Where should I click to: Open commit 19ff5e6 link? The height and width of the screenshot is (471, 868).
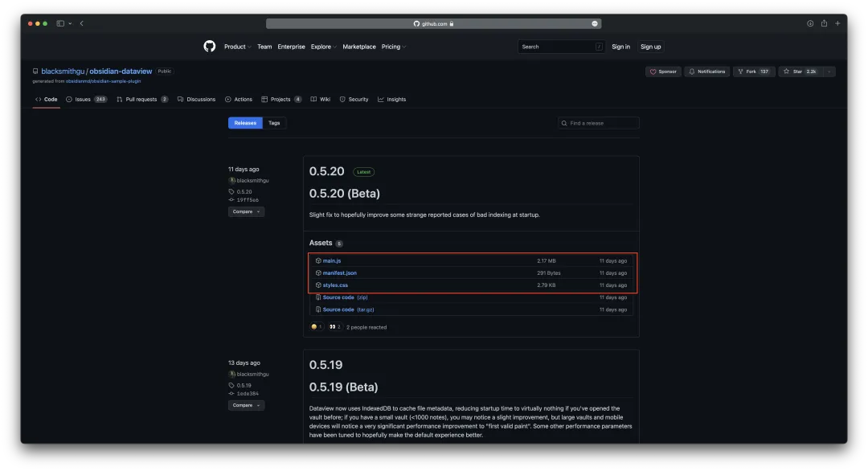coord(248,200)
